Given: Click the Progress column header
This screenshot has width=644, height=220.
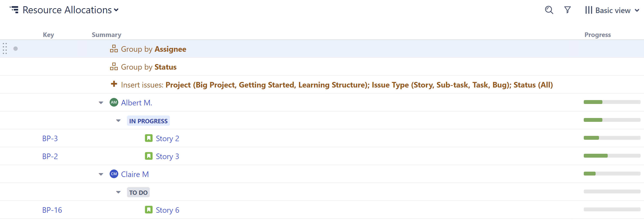Looking at the screenshot, I should (597, 35).
